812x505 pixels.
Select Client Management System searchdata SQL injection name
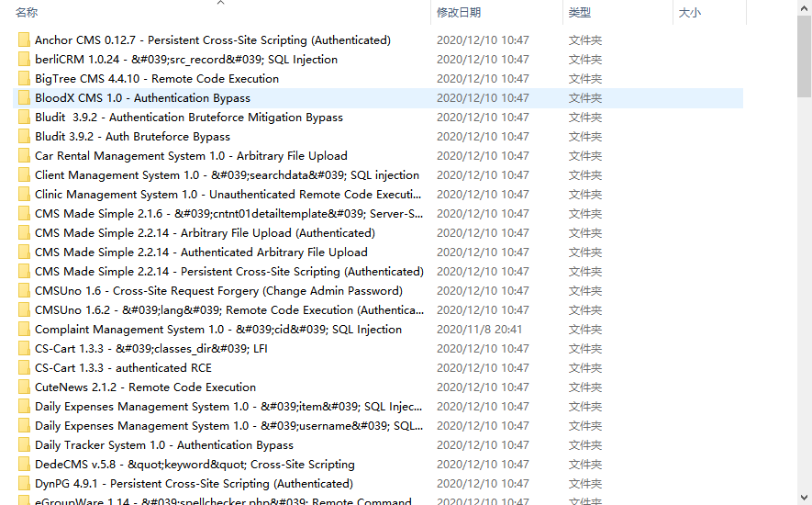pyautogui.click(x=227, y=174)
